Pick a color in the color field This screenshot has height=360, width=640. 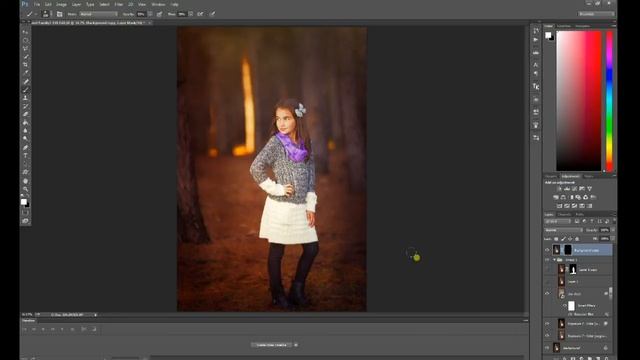[x=579, y=101]
